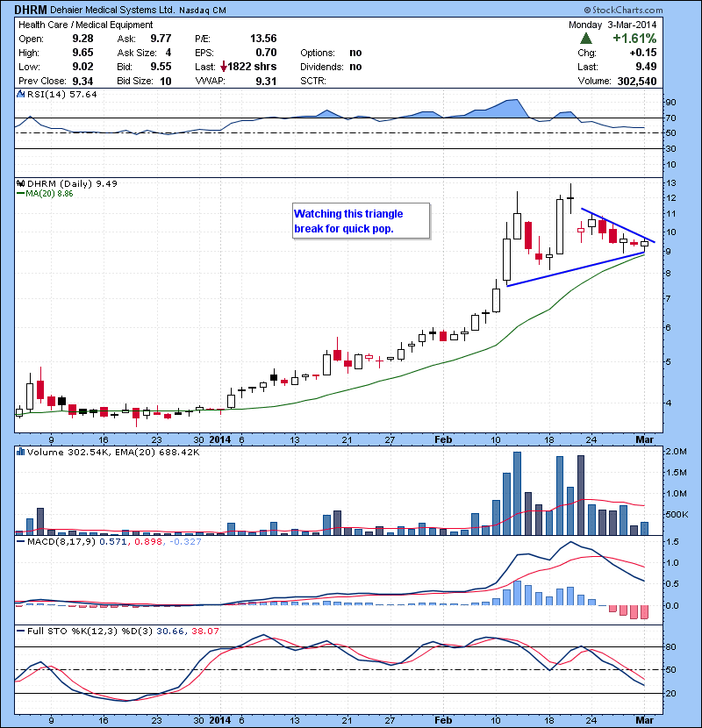The width and height of the screenshot is (702, 728).
Task: Click the Volume panel bar icon
Action: (20, 452)
